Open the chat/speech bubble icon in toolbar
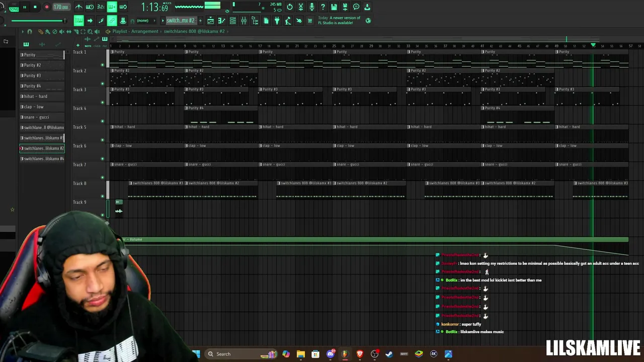Image resolution: width=644 pixels, height=362 pixels. pos(356,7)
